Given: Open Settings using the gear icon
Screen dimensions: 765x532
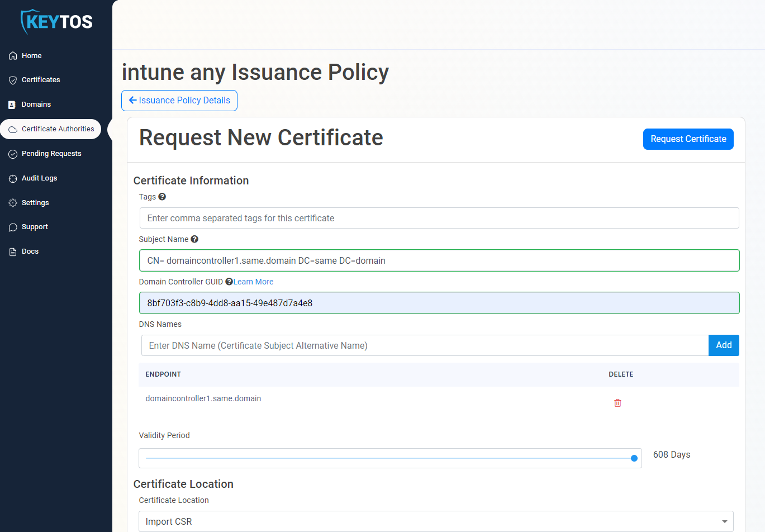Looking at the screenshot, I should pos(12,202).
